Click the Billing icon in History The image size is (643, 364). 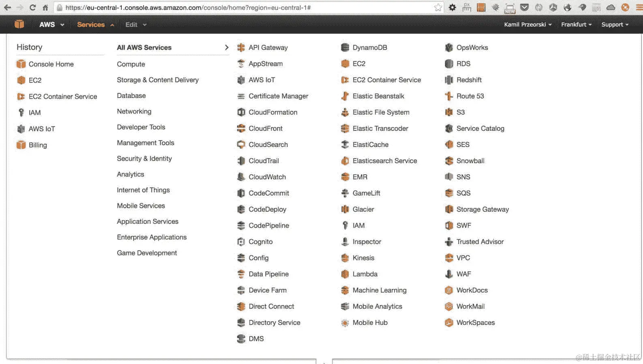coord(21,145)
